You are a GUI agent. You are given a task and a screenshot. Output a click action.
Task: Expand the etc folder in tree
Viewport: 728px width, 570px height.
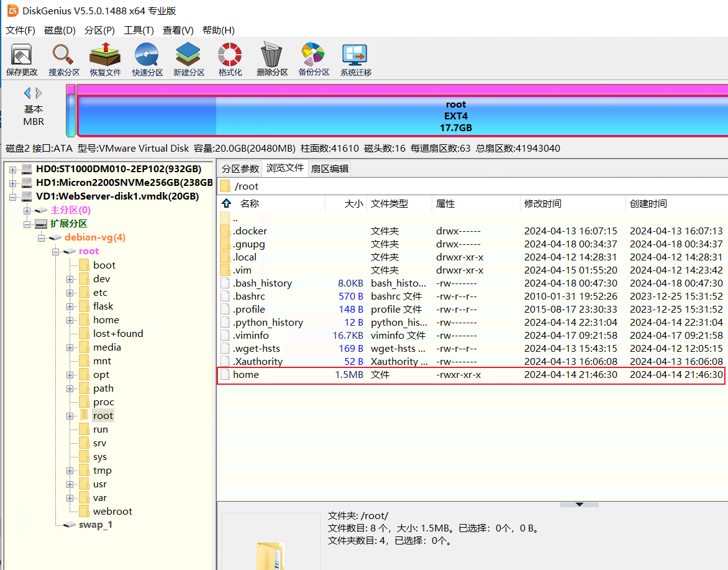point(70,293)
